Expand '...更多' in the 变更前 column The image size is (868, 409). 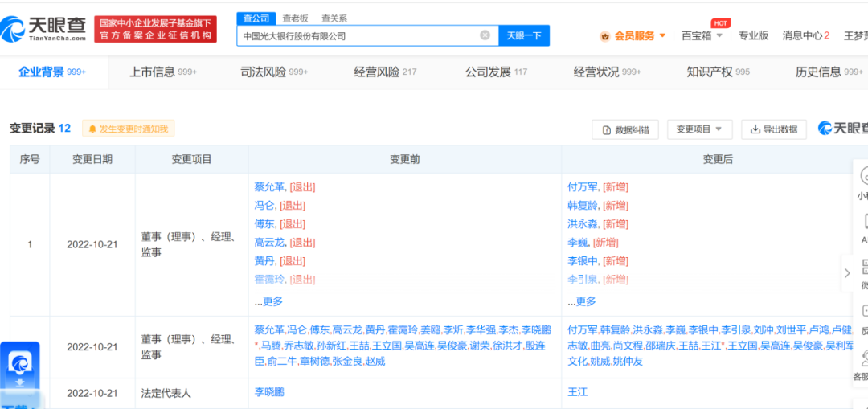268,301
